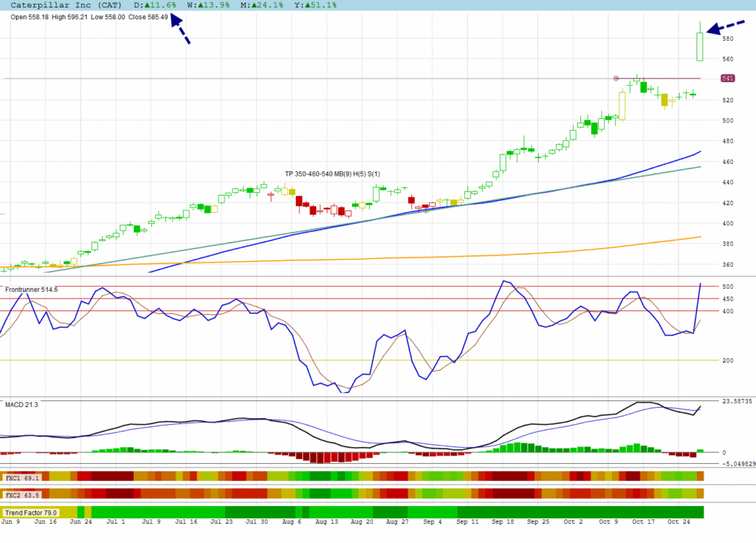Select the tall hollow green candle at far right
Viewport: 756px width, 543px height.
pos(699,47)
